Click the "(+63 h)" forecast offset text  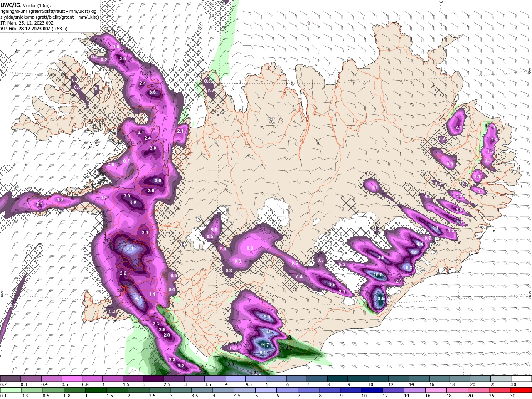[60, 29]
